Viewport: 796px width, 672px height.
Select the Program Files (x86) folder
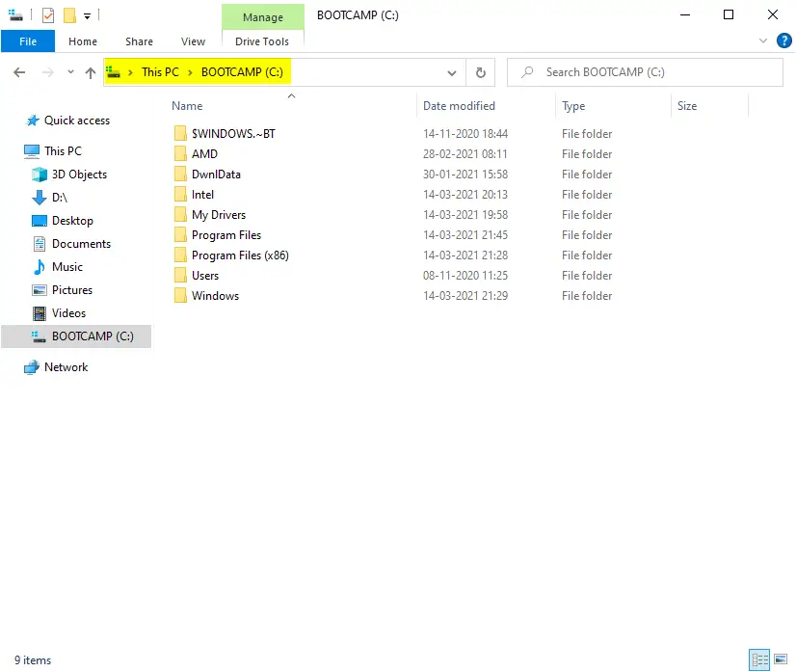[240, 255]
